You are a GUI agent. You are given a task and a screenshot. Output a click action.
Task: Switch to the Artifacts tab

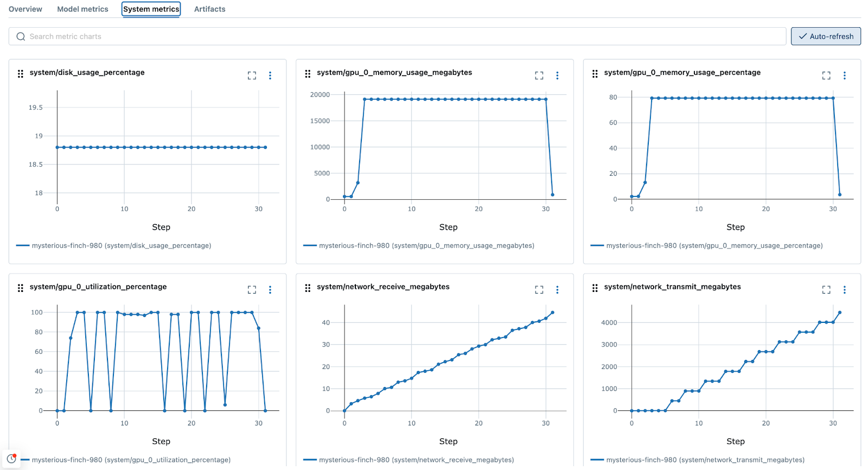coord(209,9)
